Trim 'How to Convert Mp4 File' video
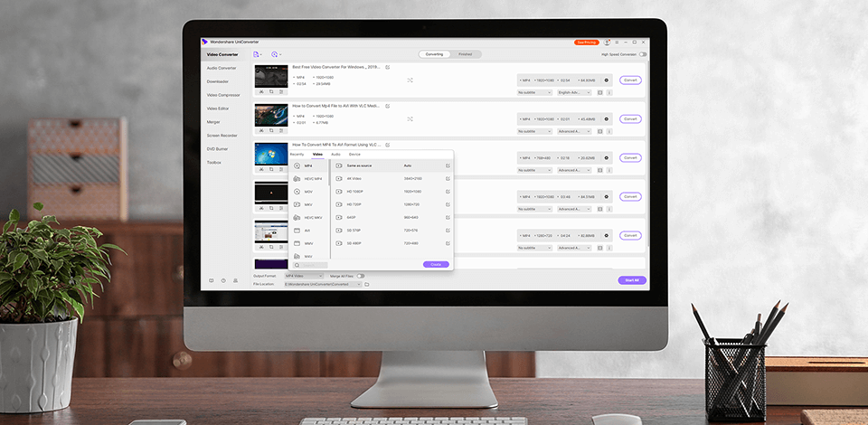The width and height of the screenshot is (868, 425). pyautogui.click(x=261, y=130)
